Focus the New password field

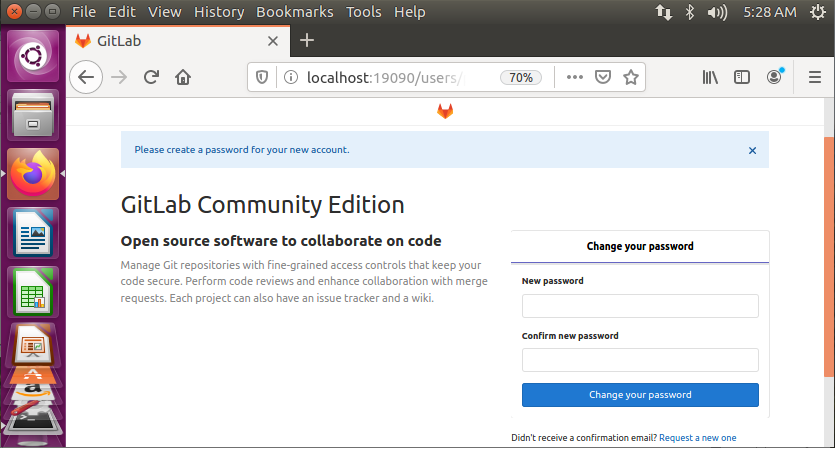(640, 306)
